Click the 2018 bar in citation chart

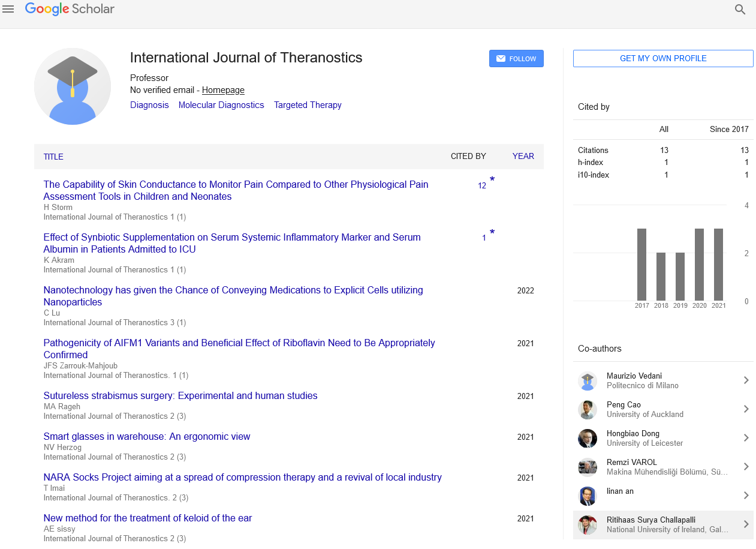click(661, 277)
